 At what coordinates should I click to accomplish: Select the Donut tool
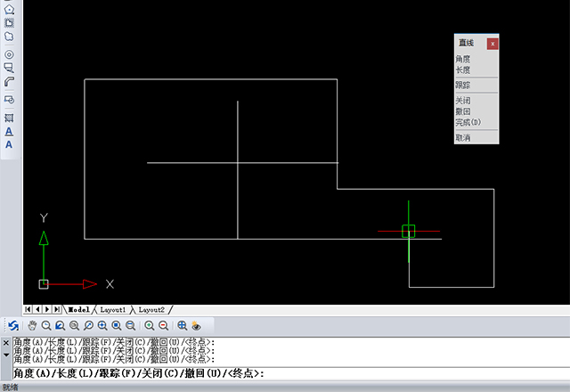pyautogui.click(x=9, y=54)
